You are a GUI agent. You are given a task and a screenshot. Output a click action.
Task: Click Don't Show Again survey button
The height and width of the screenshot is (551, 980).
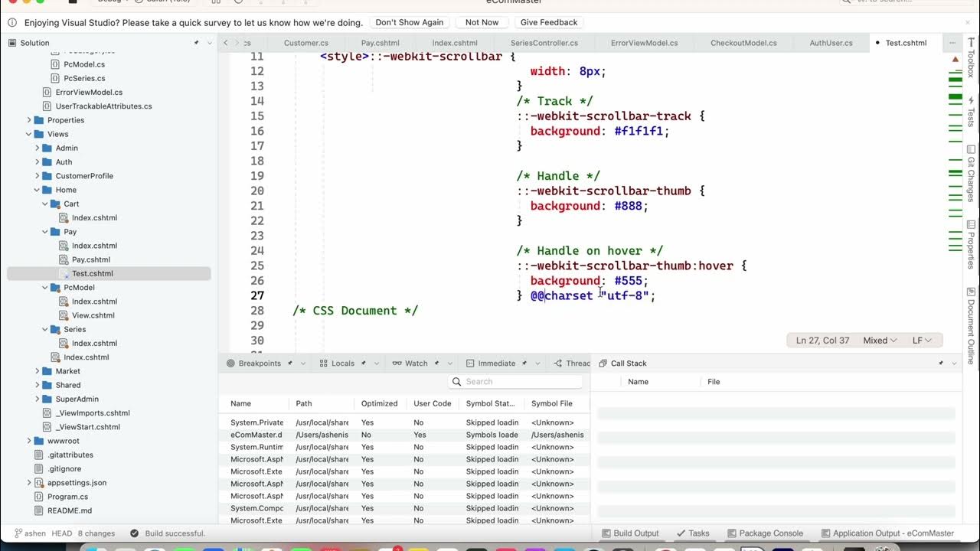coord(410,22)
